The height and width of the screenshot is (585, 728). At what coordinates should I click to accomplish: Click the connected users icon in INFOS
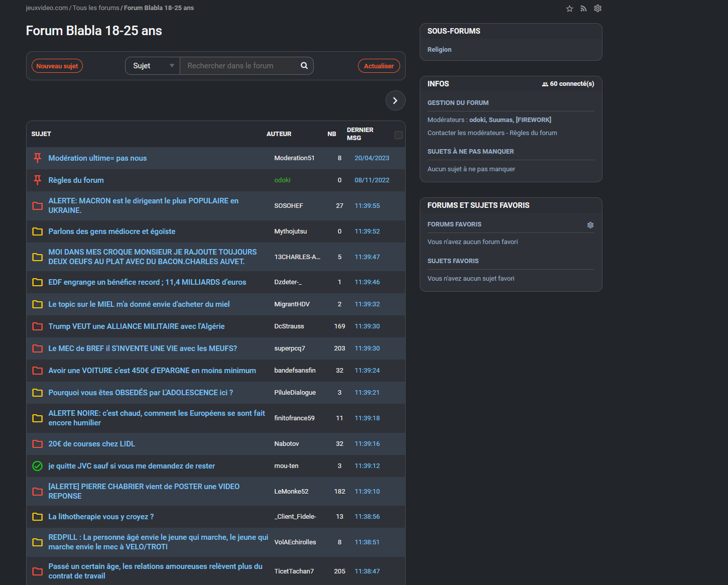tap(545, 84)
